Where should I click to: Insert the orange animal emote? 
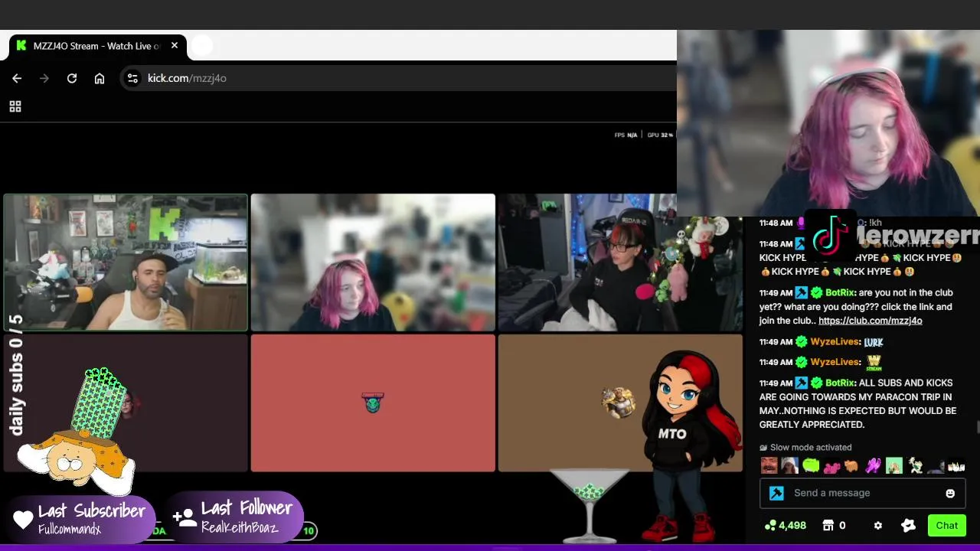pyautogui.click(x=852, y=465)
